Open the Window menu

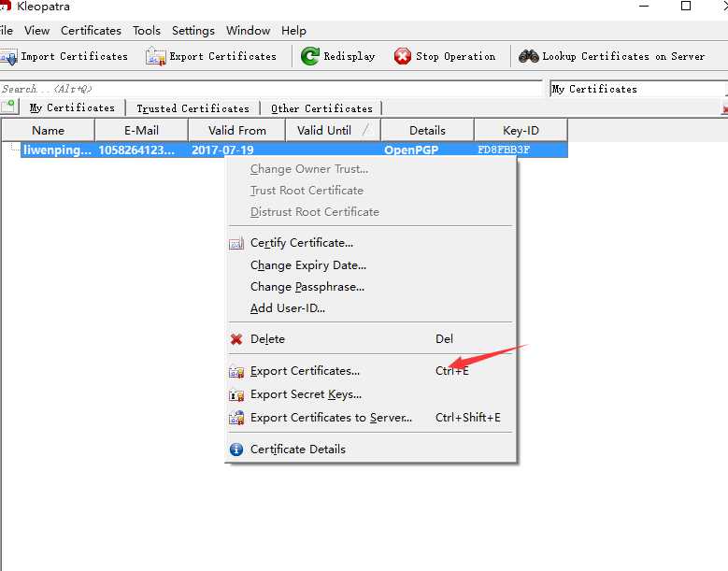[x=248, y=31]
